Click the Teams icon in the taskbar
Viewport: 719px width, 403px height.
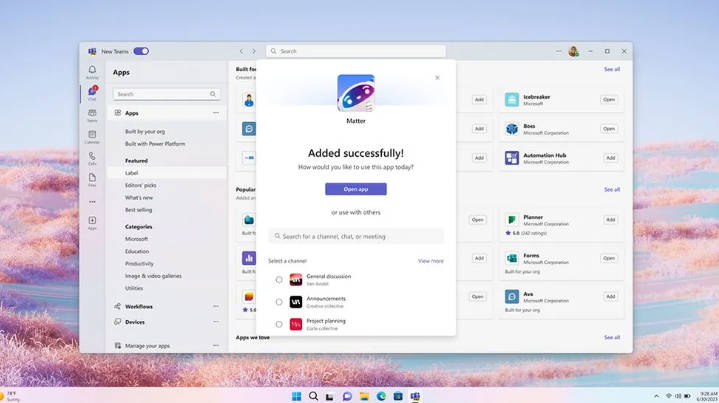[415, 396]
